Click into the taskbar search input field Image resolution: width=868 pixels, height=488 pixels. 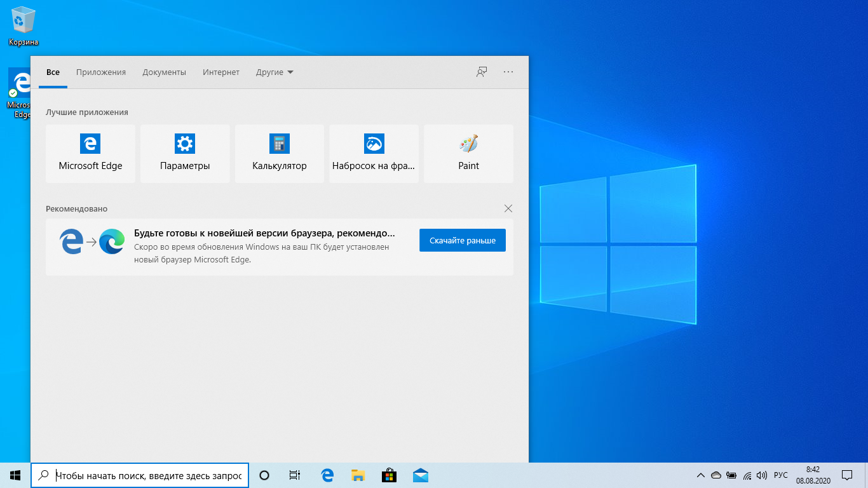pyautogui.click(x=140, y=475)
